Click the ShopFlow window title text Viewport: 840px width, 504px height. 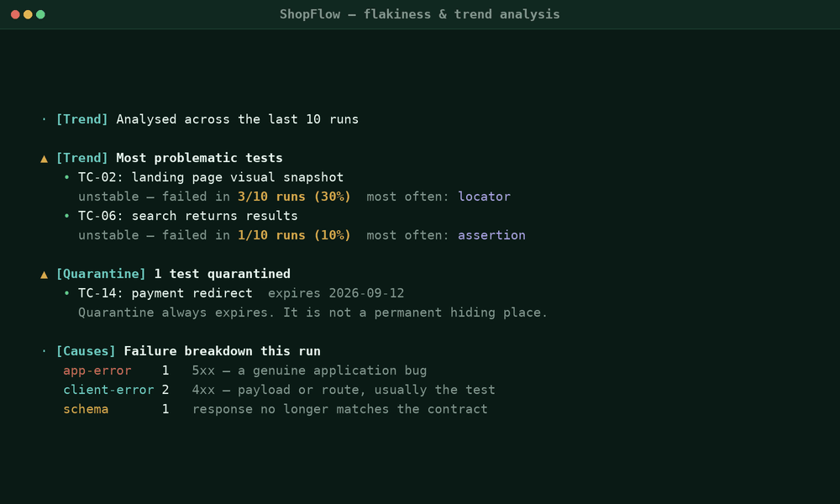pyautogui.click(x=419, y=14)
